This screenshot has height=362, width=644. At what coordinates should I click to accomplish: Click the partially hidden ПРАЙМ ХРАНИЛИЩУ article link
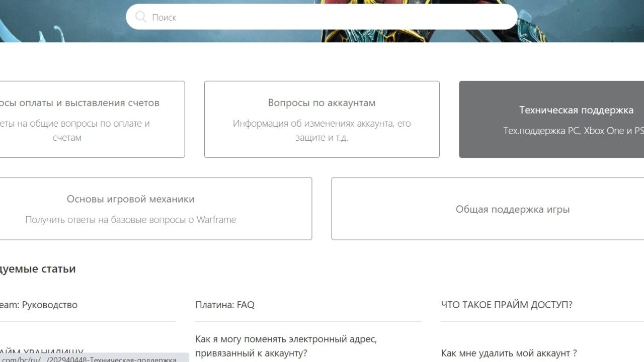[43, 350]
